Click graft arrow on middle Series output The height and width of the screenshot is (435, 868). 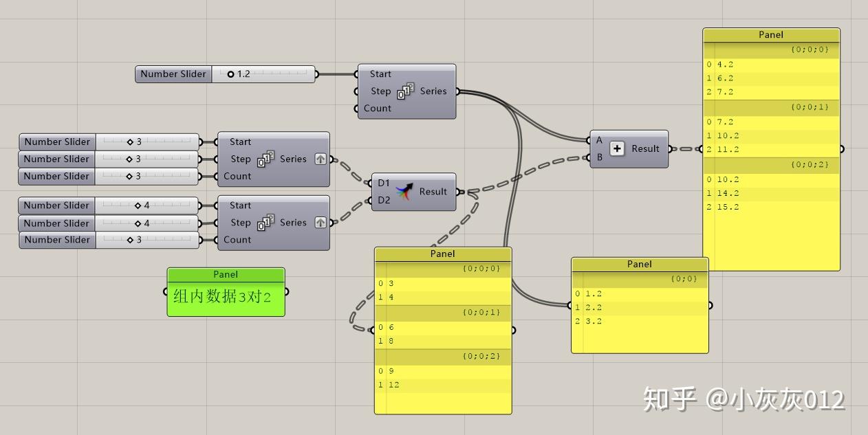[321, 159]
